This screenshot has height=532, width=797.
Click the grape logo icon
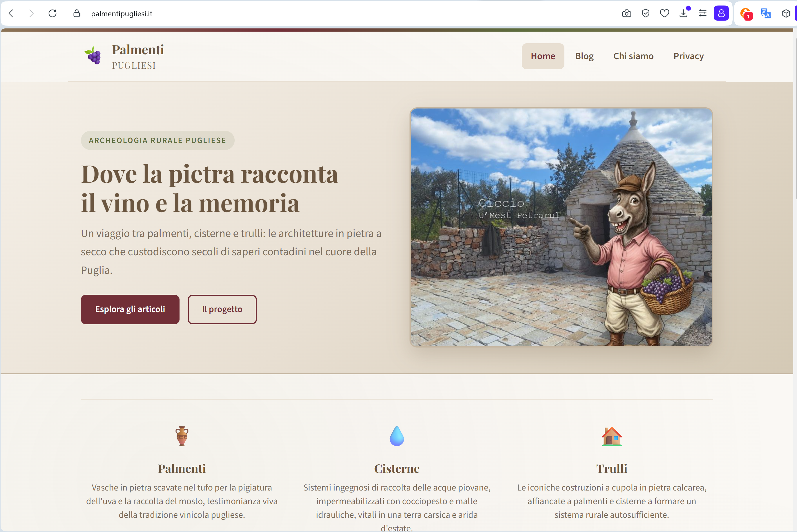click(93, 56)
